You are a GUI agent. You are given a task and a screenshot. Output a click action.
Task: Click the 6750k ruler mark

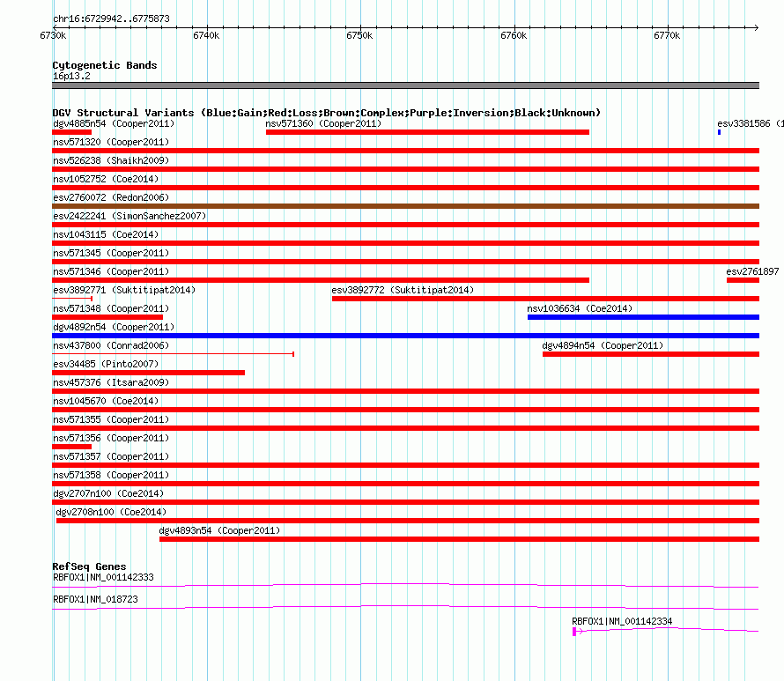[359, 35]
